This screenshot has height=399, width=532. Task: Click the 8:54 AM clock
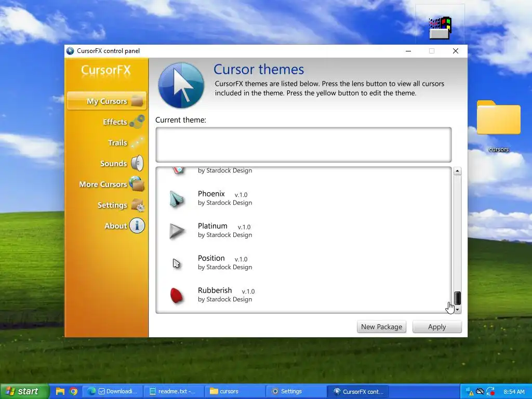(x=514, y=392)
